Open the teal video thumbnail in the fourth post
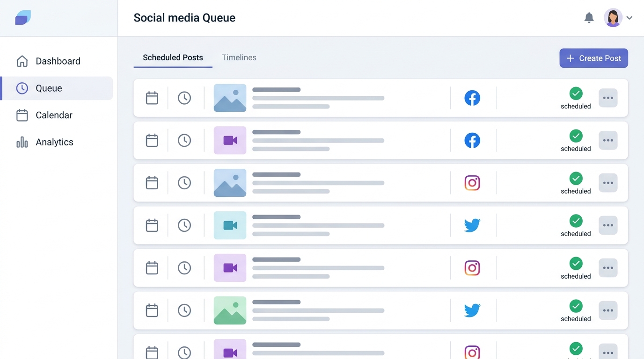 click(x=230, y=225)
